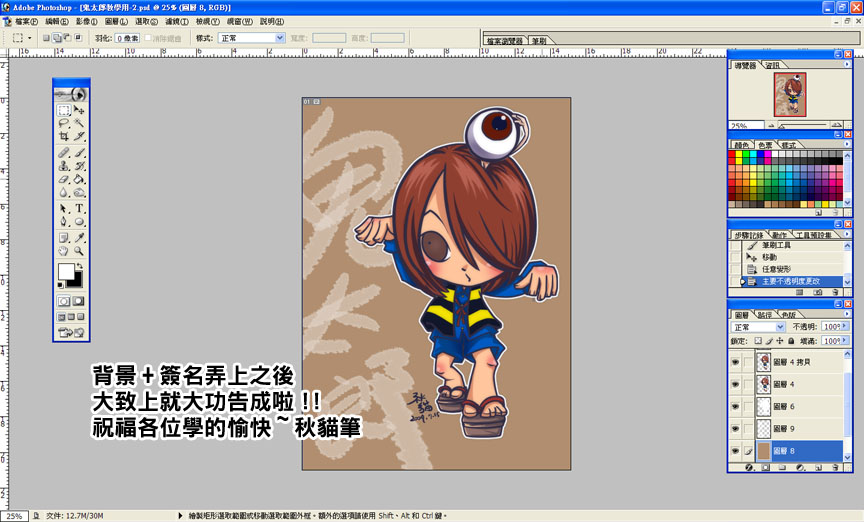Open fill 填滿 slider arrow
Screen dimensions: 864x522
tap(845, 341)
